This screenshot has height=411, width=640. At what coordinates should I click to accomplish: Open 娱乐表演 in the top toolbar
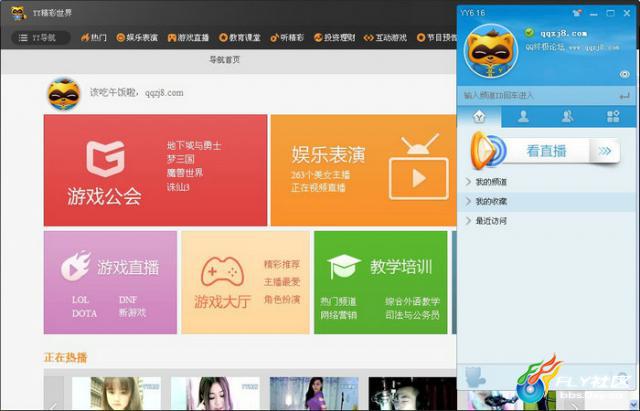point(137,38)
